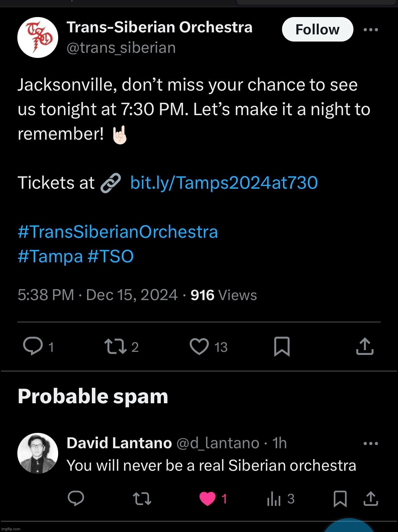Viewport: 398px width, 532px height.
Task: Open the #TransSiberianOrchestra hashtag
Action: tap(118, 232)
